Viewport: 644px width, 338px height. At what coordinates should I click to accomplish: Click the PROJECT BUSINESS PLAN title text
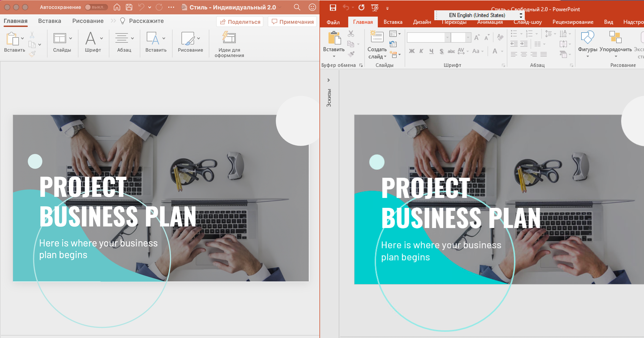(x=117, y=202)
